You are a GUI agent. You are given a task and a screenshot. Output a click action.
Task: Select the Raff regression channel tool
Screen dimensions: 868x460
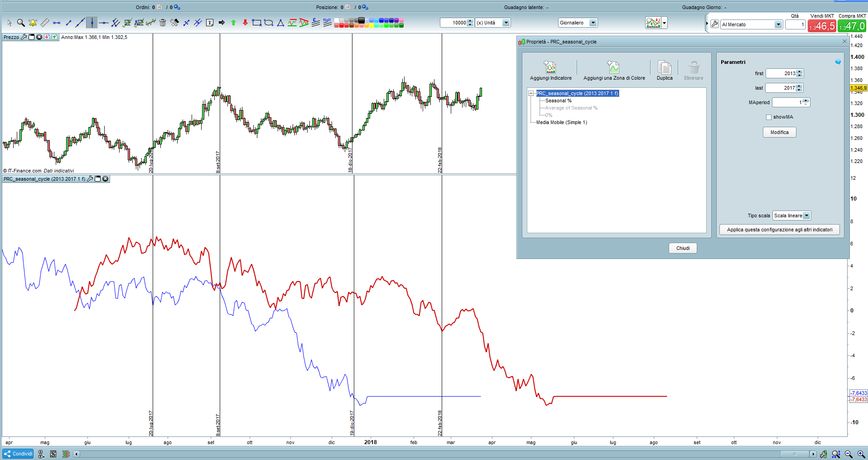click(x=327, y=23)
